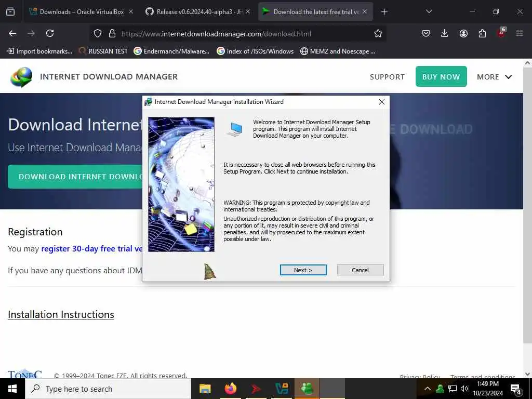
Task: Open the red arrow app in taskbar
Action: click(256, 389)
